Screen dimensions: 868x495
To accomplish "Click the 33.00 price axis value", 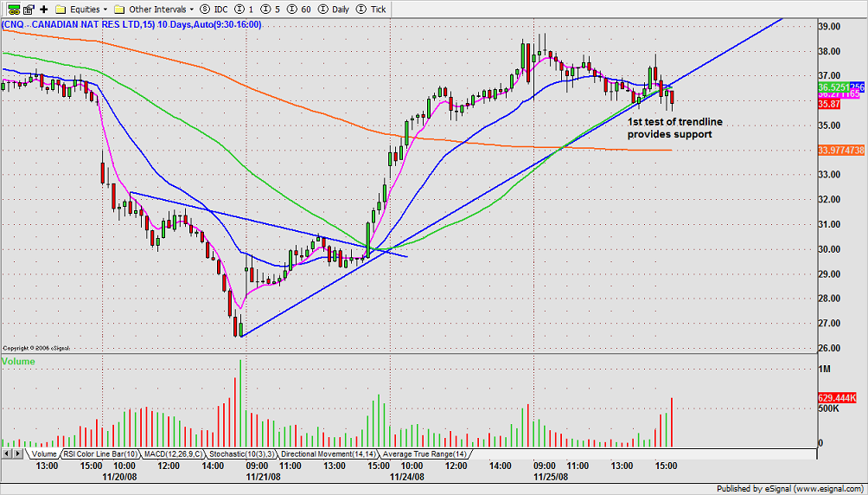I will pyautogui.click(x=830, y=175).
